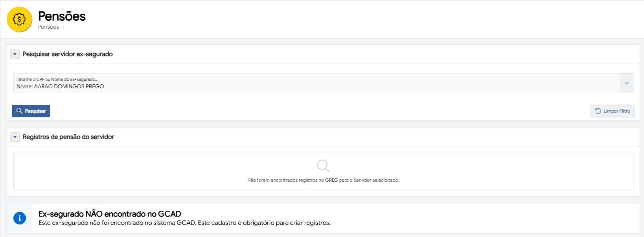Collapse the Pesquisar servidor ex-segurado panel
The image size is (644, 237).
click(15, 54)
